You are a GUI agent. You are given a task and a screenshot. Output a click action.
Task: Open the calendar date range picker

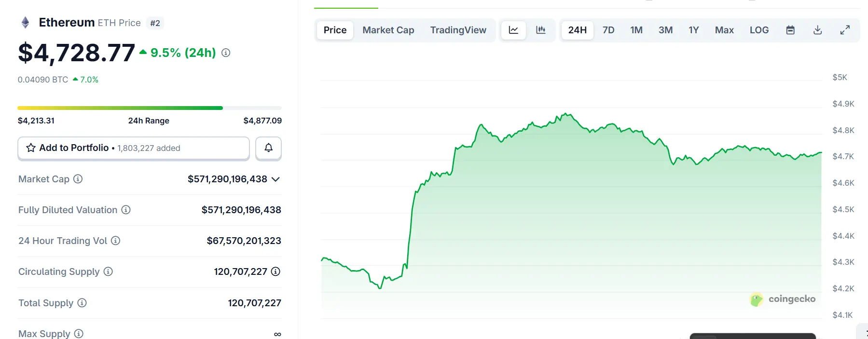pyautogui.click(x=790, y=30)
